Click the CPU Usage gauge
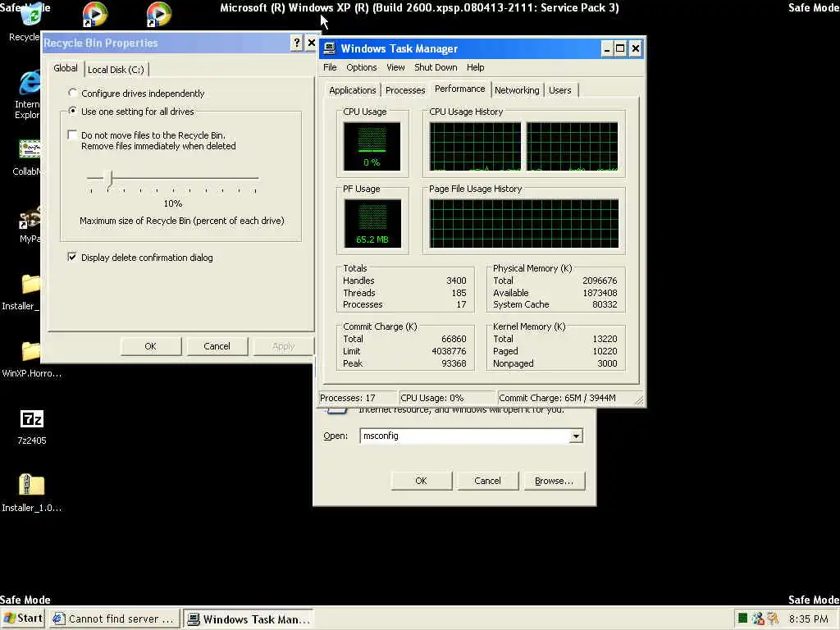 coord(372,146)
